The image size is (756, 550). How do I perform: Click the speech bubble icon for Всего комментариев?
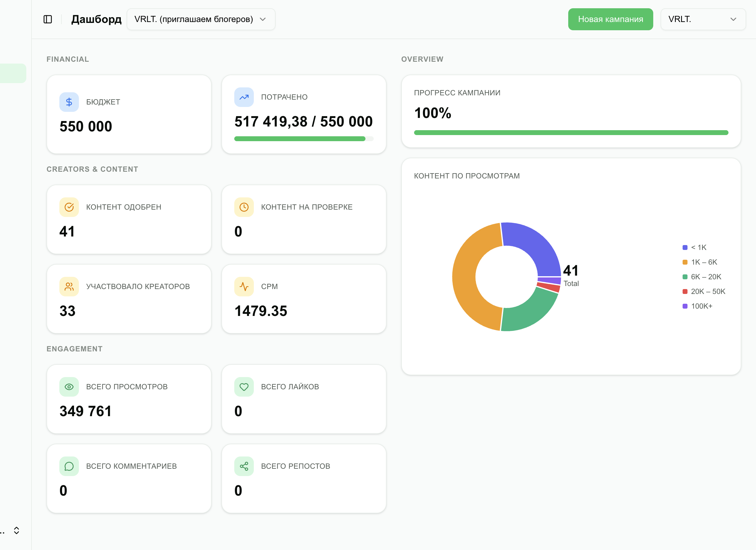tap(69, 466)
